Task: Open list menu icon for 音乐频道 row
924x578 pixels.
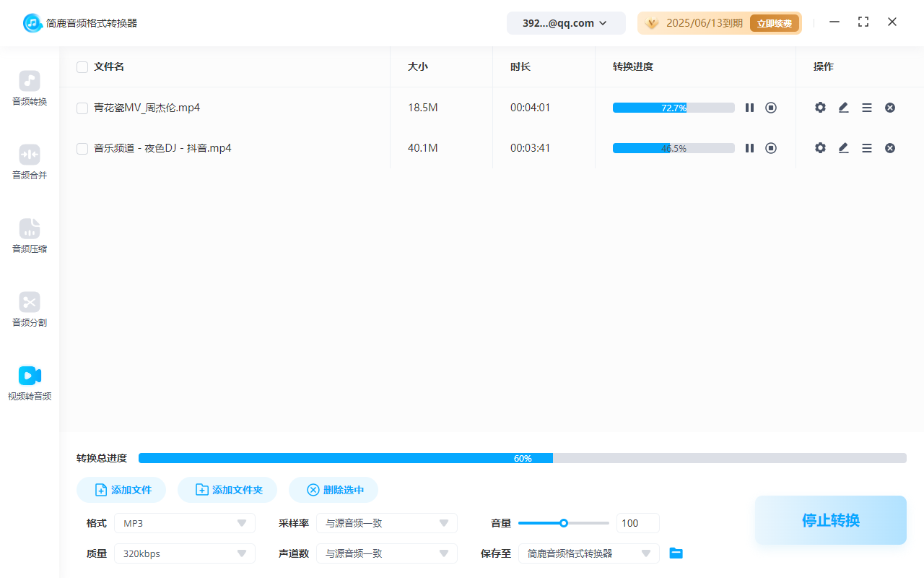Action: 867,148
